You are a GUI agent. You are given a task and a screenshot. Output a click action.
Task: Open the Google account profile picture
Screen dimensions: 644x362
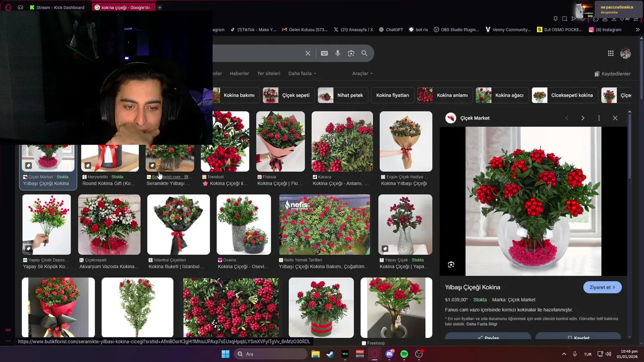[x=625, y=53]
